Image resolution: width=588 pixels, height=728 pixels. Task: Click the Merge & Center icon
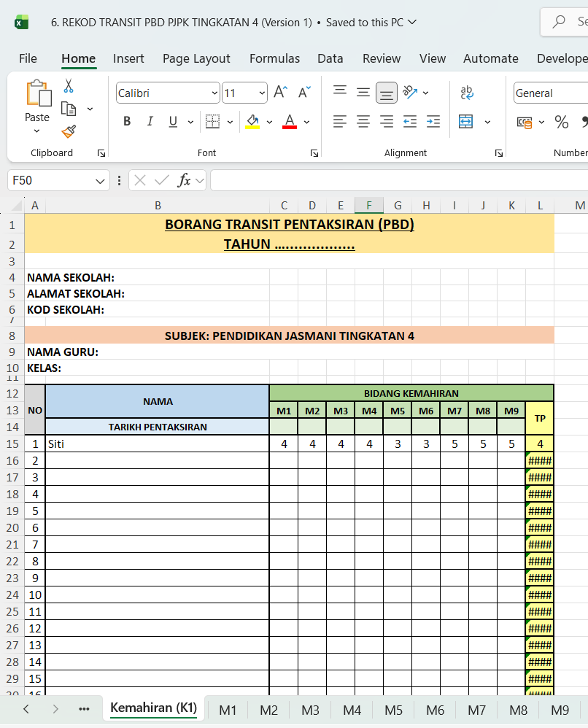click(466, 122)
